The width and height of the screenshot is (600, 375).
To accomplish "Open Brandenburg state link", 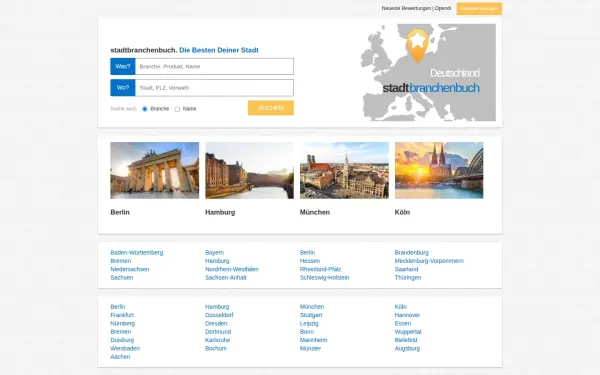I will (412, 253).
